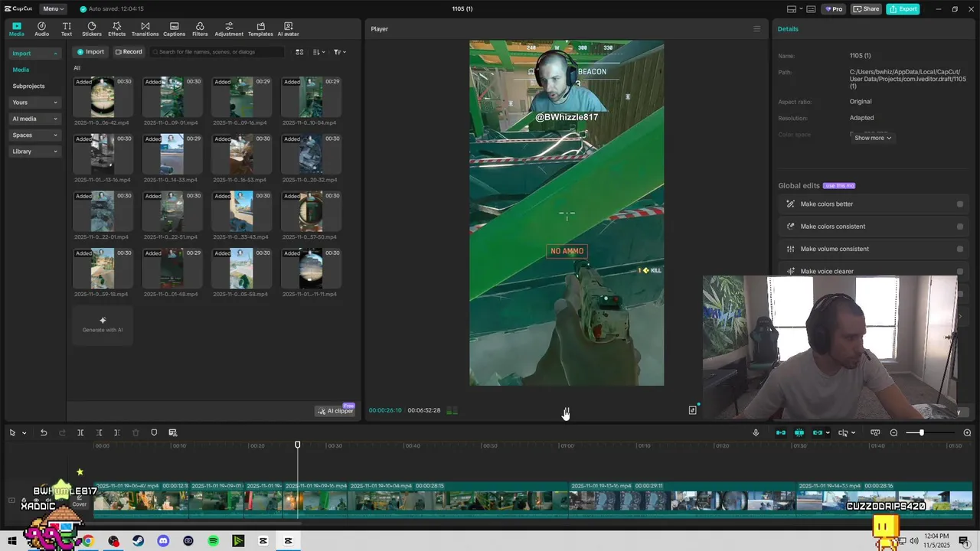
Task: Open Spotify from the taskbar
Action: [x=214, y=541]
